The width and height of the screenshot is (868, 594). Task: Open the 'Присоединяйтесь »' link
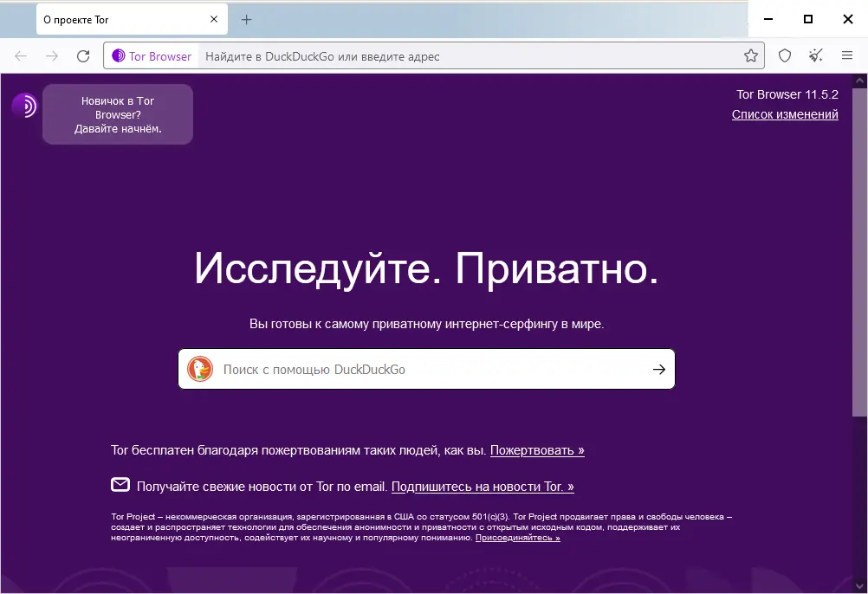(517, 538)
